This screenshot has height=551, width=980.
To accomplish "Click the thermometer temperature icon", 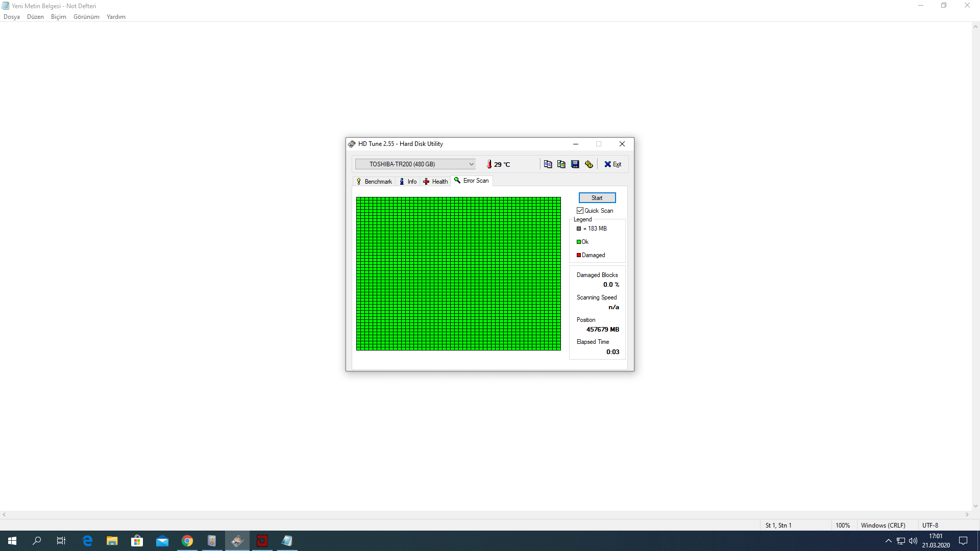I will [x=489, y=164].
